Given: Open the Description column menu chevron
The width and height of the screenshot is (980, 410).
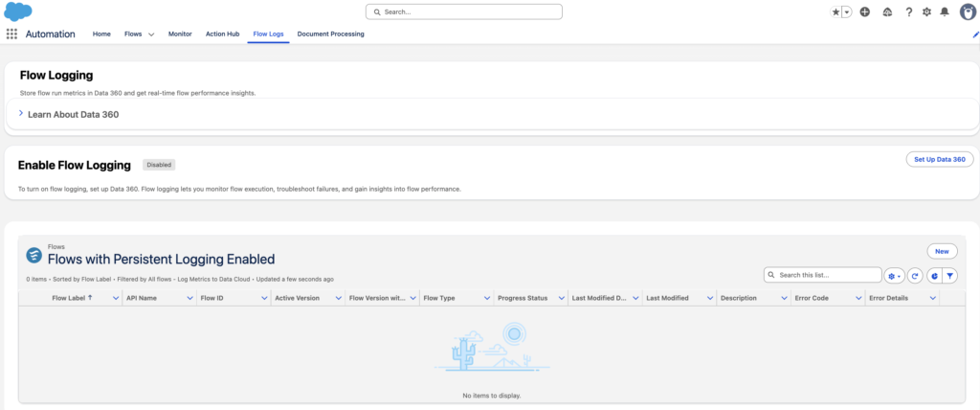Looking at the screenshot, I should tap(785, 299).
